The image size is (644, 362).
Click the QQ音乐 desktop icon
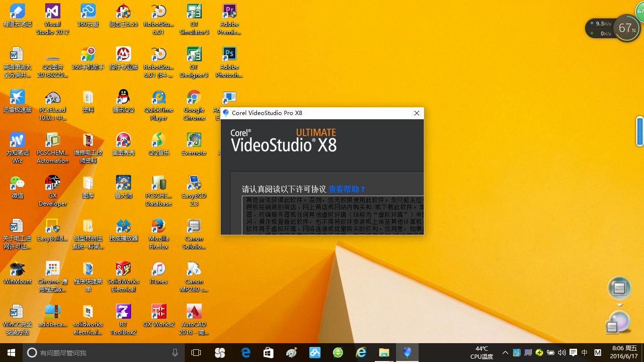pos(159,144)
